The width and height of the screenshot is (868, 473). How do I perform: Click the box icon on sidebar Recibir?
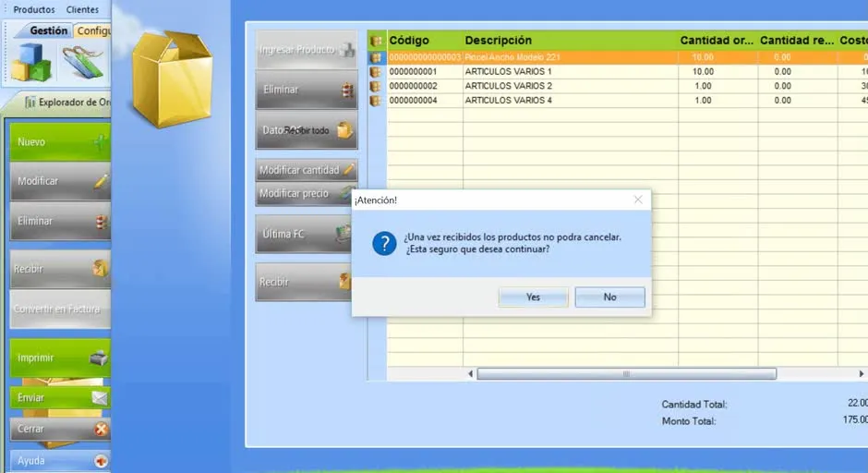pyautogui.click(x=101, y=268)
